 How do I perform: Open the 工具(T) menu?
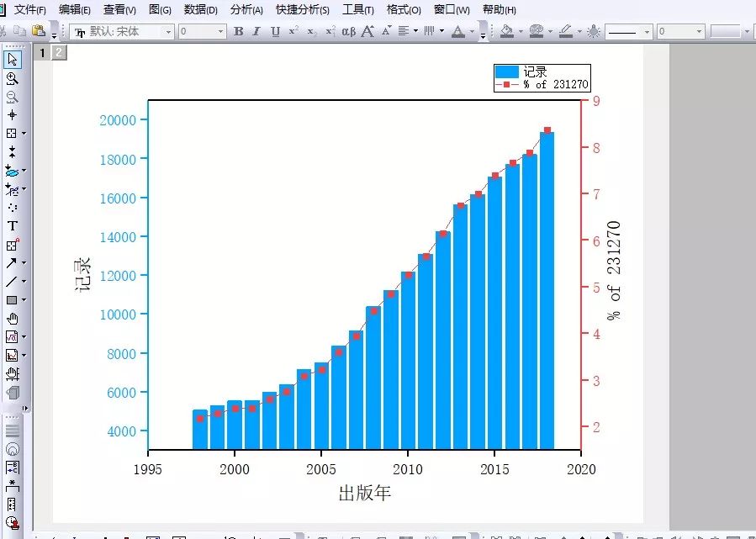pyautogui.click(x=357, y=9)
